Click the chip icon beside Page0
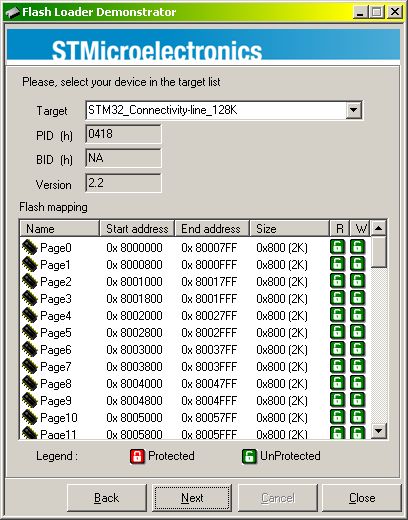Screen dimensions: 408x520 tap(29, 248)
